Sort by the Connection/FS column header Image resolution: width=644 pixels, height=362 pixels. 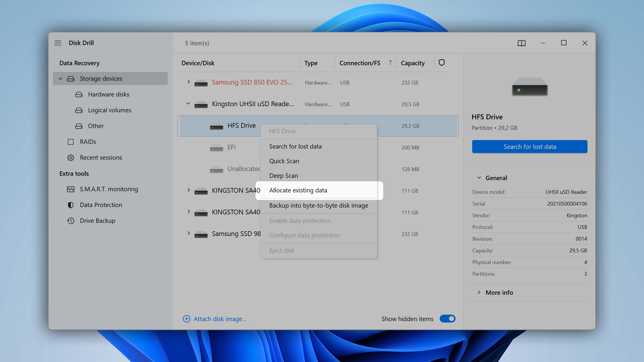pyautogui.click(x=360, y=63)
